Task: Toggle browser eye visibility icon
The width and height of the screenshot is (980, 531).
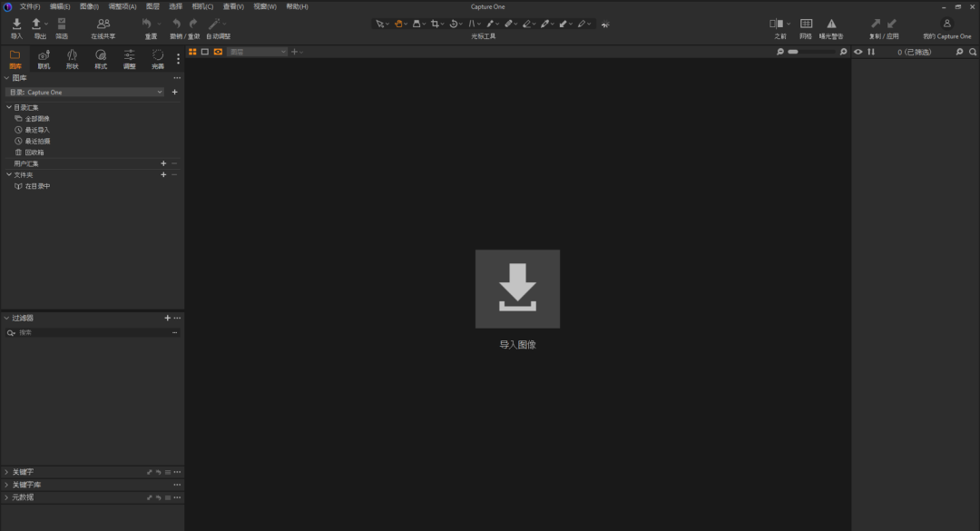Action: pos(858,52)
